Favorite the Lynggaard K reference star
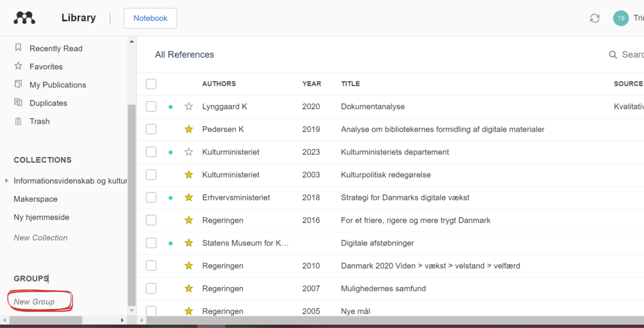This screenshot has height=328, width=644. [189, 107]
